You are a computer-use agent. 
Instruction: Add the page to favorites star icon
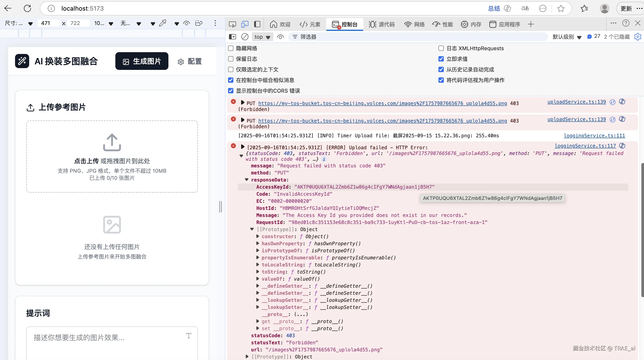coord(561,8)
